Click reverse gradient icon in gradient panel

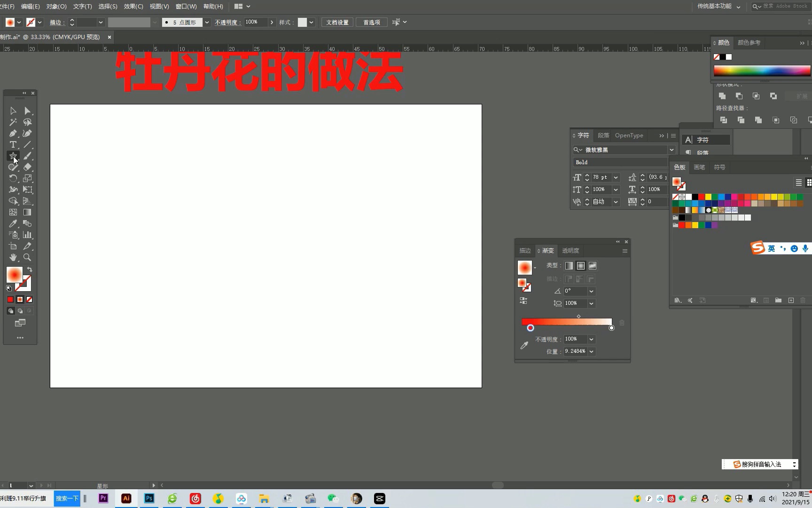(523, 301)
